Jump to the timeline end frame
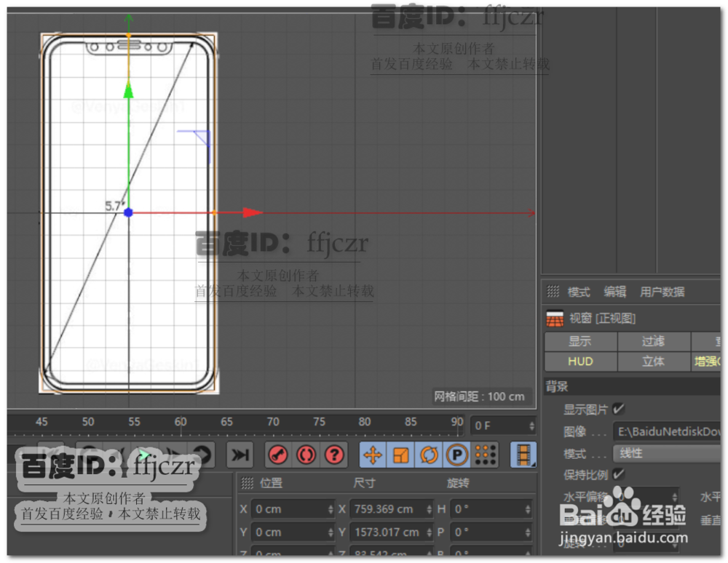Screen dimensions: 728x563 [240, 455]
